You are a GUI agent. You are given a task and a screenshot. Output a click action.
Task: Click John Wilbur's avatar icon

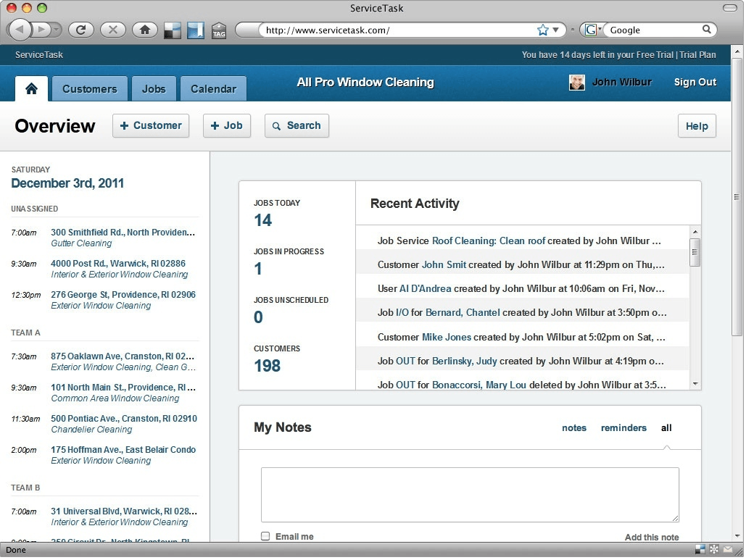tap(576, 82)
